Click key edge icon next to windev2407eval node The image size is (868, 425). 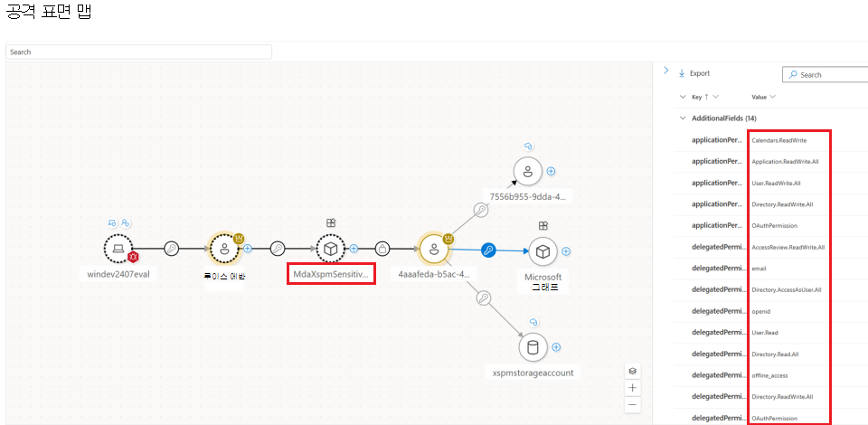[x=172, y=249]
